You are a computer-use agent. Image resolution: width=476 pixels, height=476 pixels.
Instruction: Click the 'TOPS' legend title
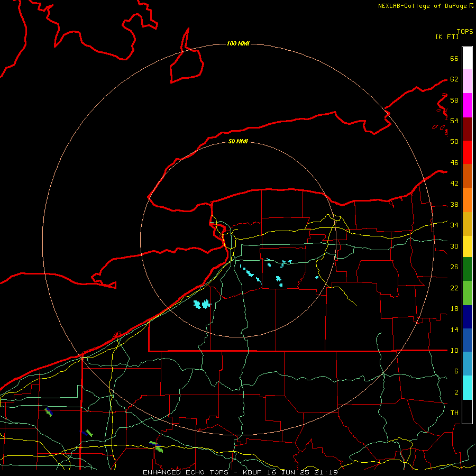465,32
